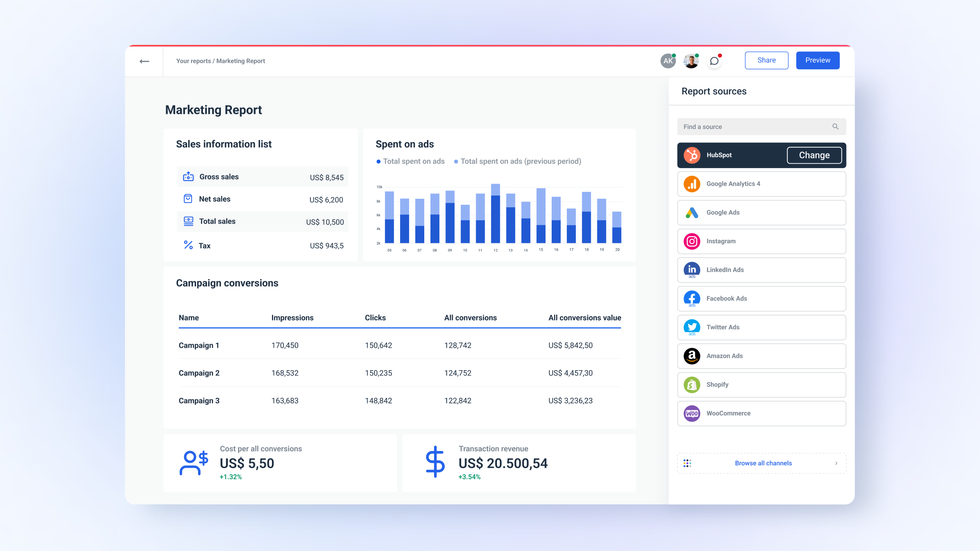Select the Shopify source icon
Image resolution: width=980 pixels, height=551 pixels.
point(692,384)
